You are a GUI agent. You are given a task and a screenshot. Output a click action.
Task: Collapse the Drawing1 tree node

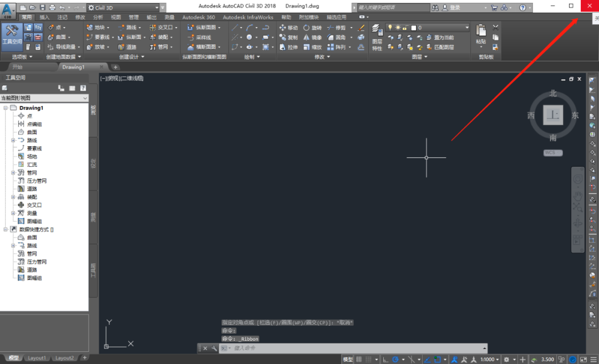(6, 108)
